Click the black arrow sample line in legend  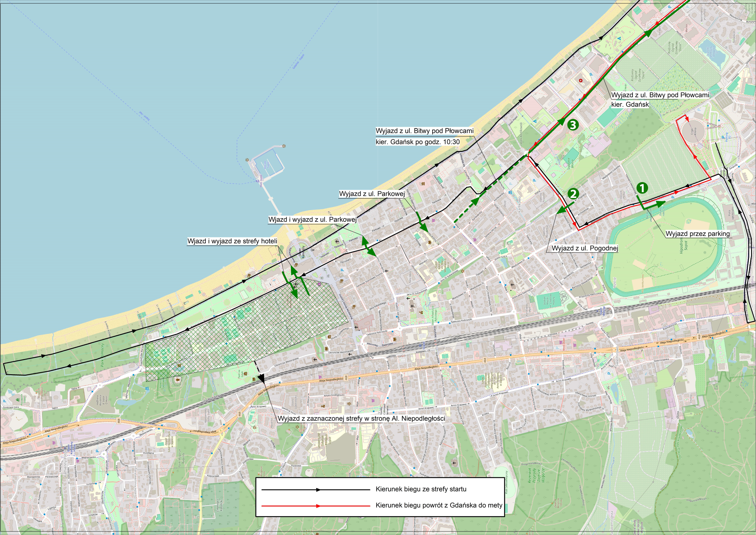click(316, 490)
